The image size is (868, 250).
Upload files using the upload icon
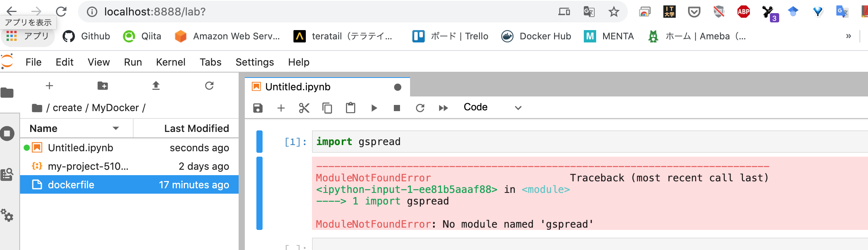(x=156, y=86)
